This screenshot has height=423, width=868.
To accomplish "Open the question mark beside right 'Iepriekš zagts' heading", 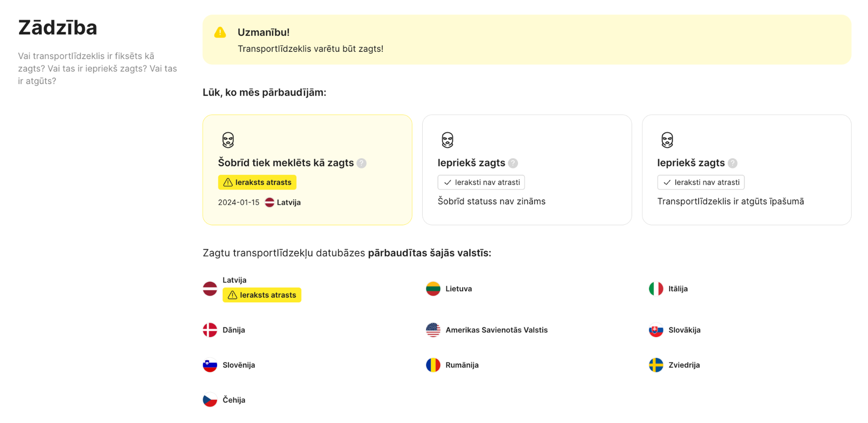I will click(733, 163).
